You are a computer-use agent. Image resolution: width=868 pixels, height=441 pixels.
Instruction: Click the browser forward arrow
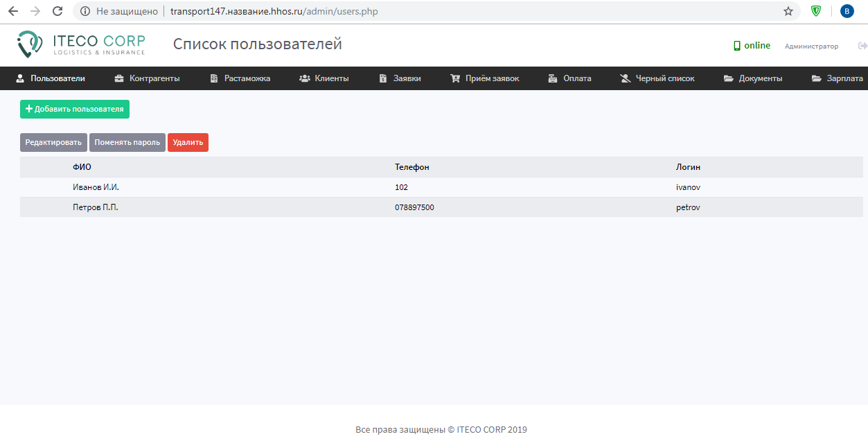[35, 11]
